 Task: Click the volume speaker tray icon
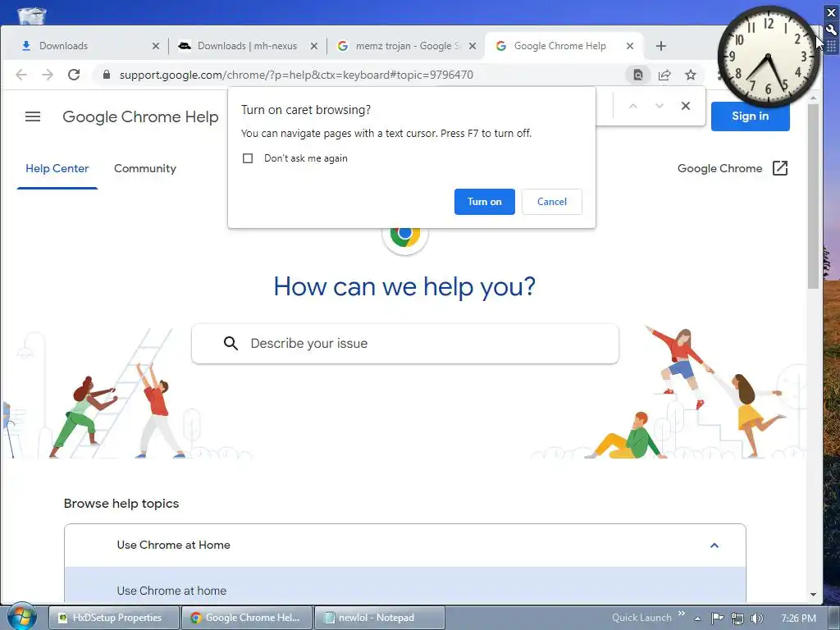pos(756,619)
